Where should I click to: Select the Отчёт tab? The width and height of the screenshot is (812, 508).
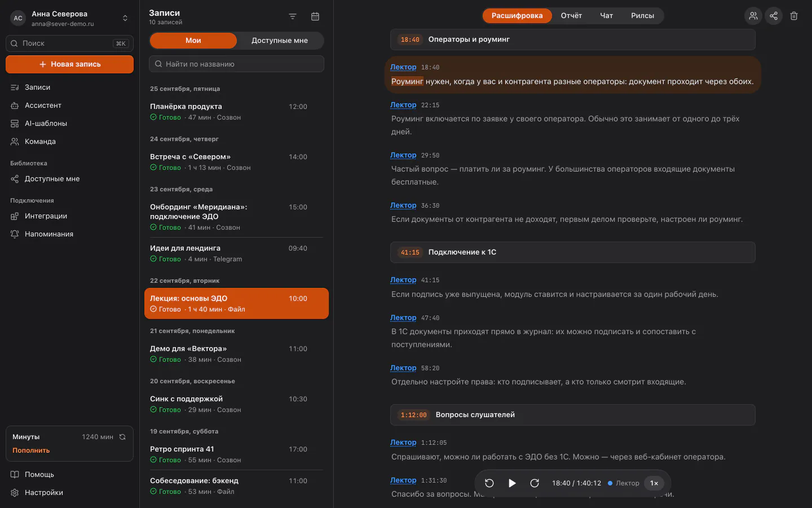coord(571,16)
